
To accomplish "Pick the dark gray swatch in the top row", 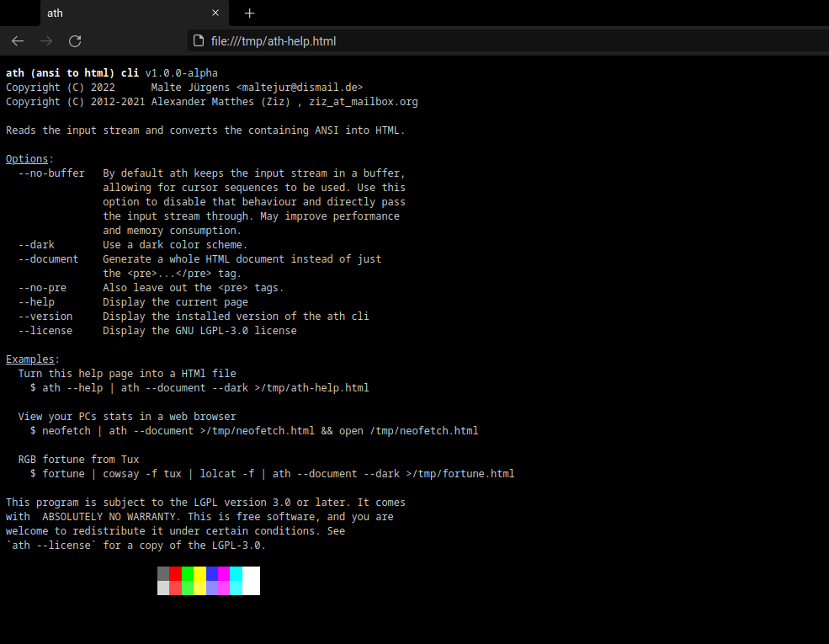I will coord(163,573).
